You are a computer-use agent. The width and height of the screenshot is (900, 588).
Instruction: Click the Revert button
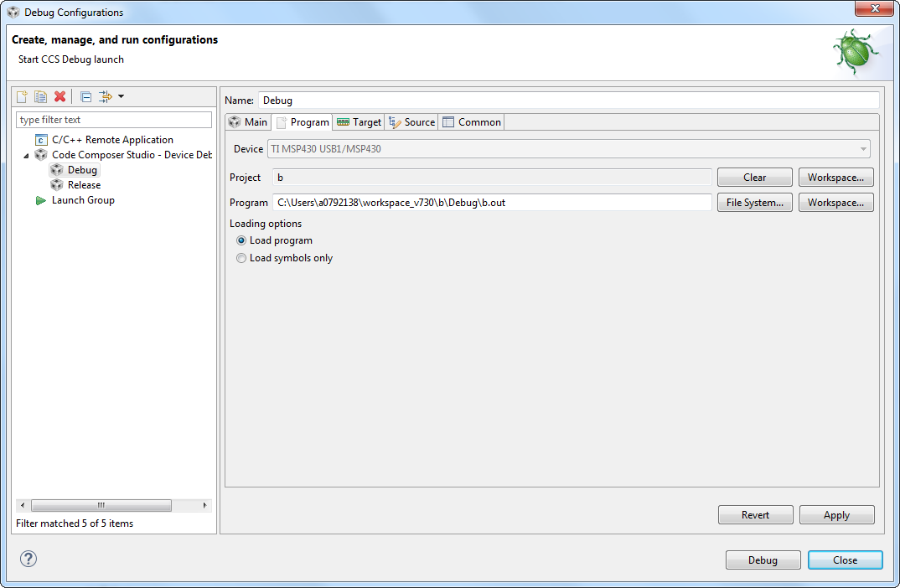(x=755, y=515)
